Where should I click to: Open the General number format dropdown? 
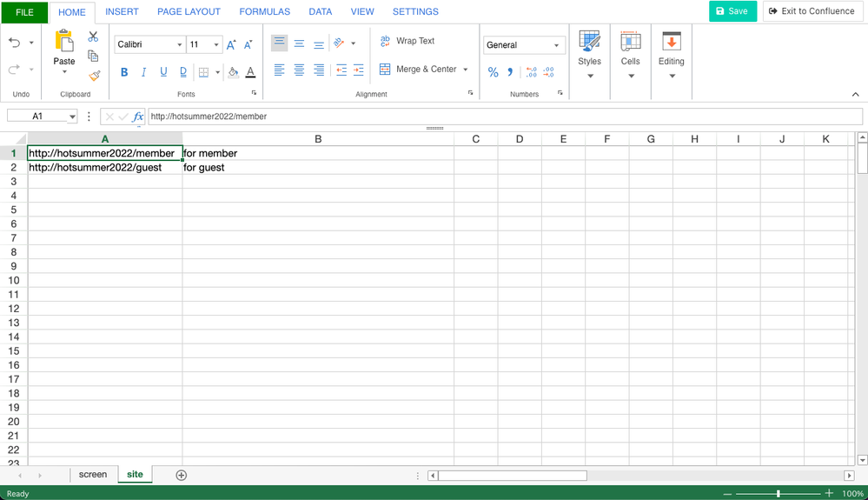(556, 45)
